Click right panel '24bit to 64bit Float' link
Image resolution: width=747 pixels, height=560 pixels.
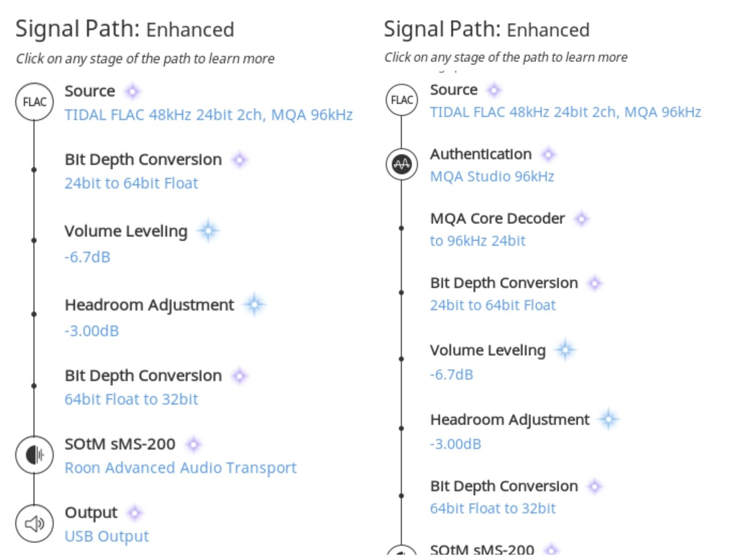(x=492, y=305)
